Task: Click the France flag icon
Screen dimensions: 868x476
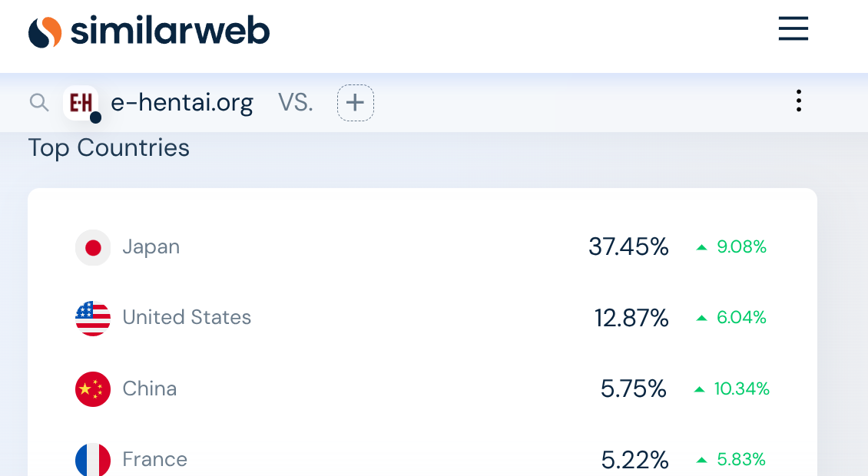Action: (x=93, y=460)
